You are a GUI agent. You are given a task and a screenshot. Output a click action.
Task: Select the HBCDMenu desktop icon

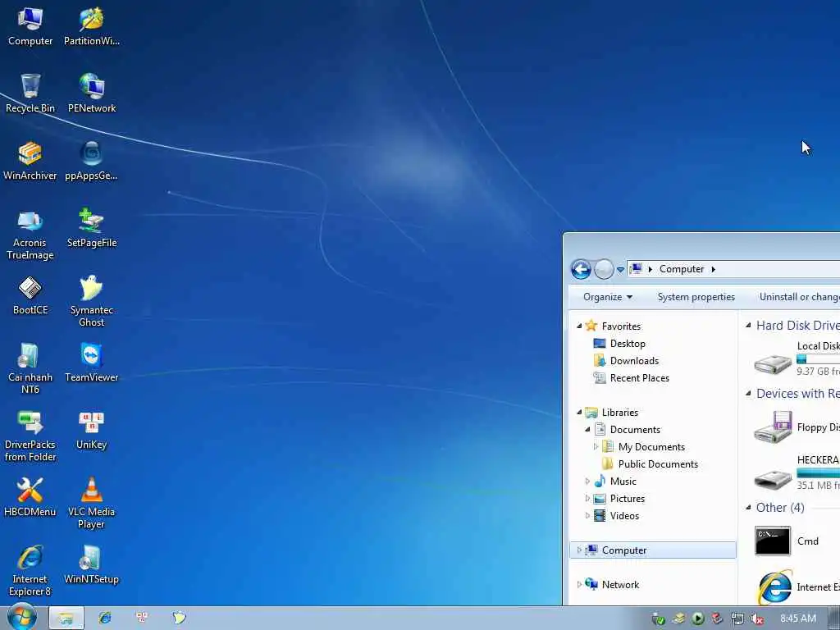tap(30, 498)
